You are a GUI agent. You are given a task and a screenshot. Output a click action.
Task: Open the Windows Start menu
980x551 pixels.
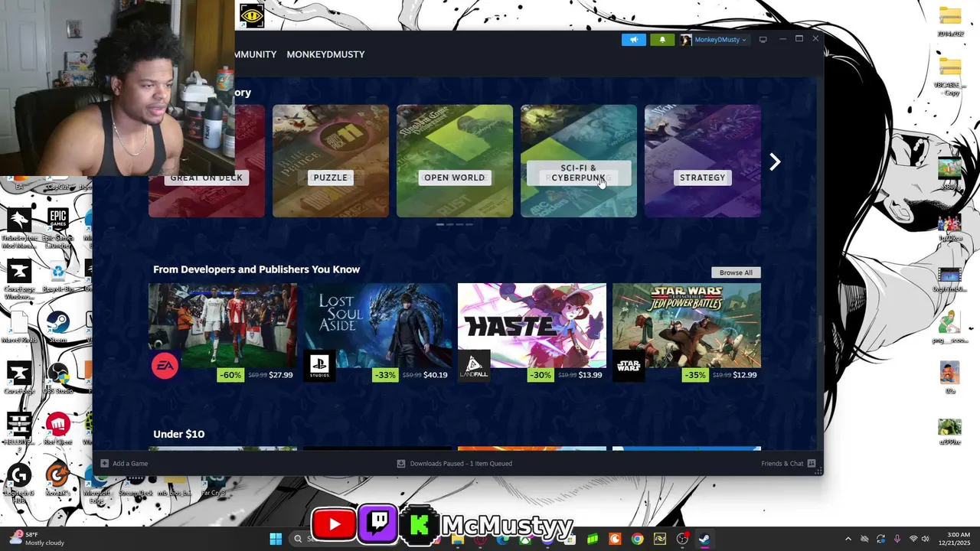pyautogui.click(x=276, y=539)
